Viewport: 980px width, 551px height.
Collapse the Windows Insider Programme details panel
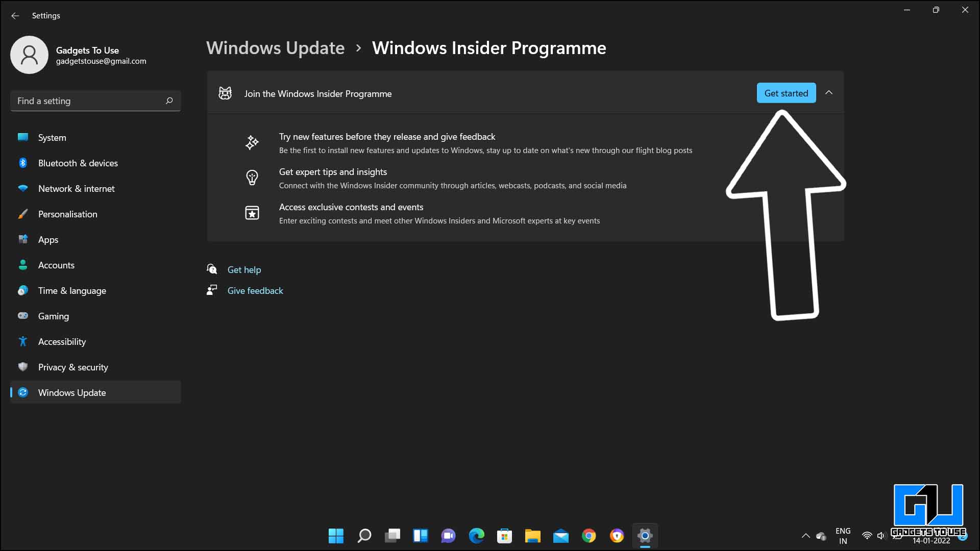tap(829, 92)
